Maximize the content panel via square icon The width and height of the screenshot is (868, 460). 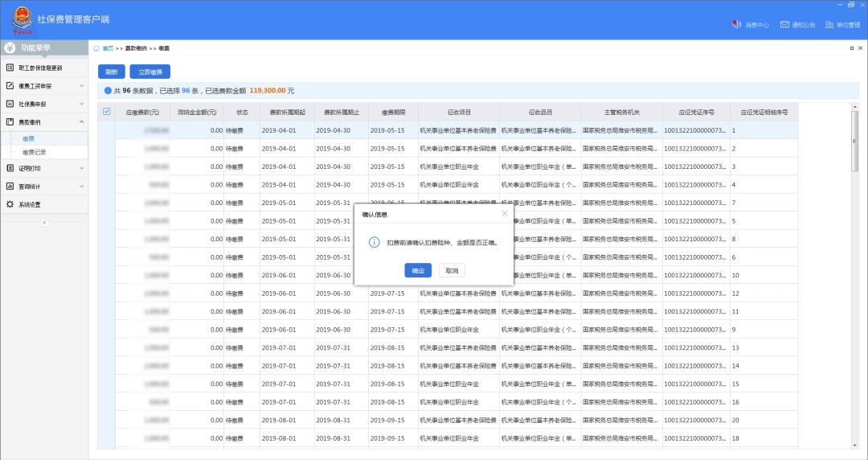click(x=850, y=48)
